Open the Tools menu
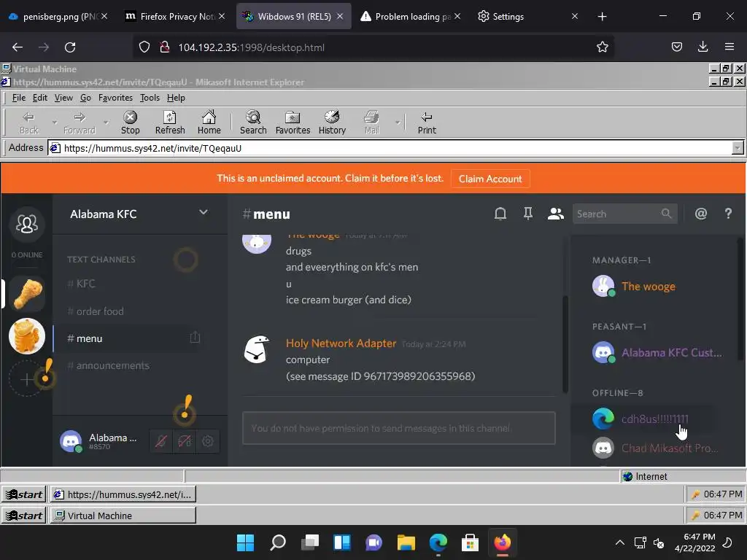This screenshot has height=560, width=747. 150,98
